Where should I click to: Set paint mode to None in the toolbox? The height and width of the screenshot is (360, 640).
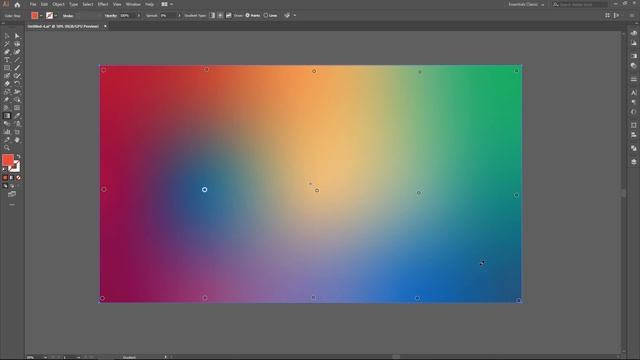[18, 178]
